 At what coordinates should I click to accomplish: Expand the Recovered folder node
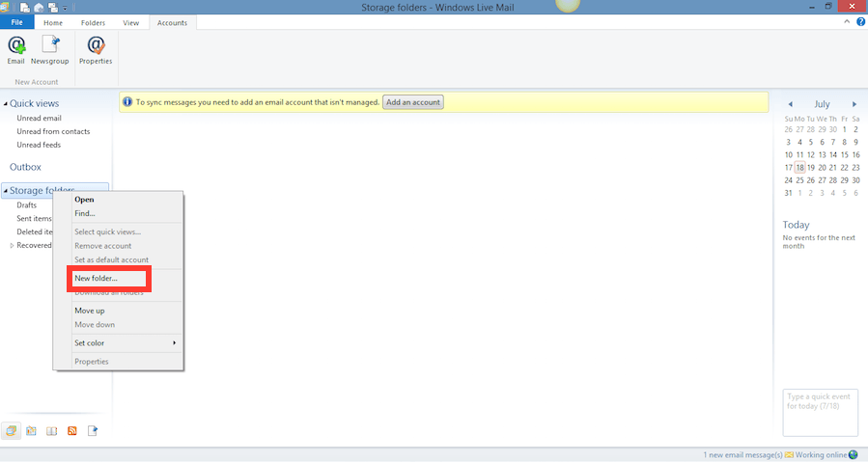[x=12, y=245]
